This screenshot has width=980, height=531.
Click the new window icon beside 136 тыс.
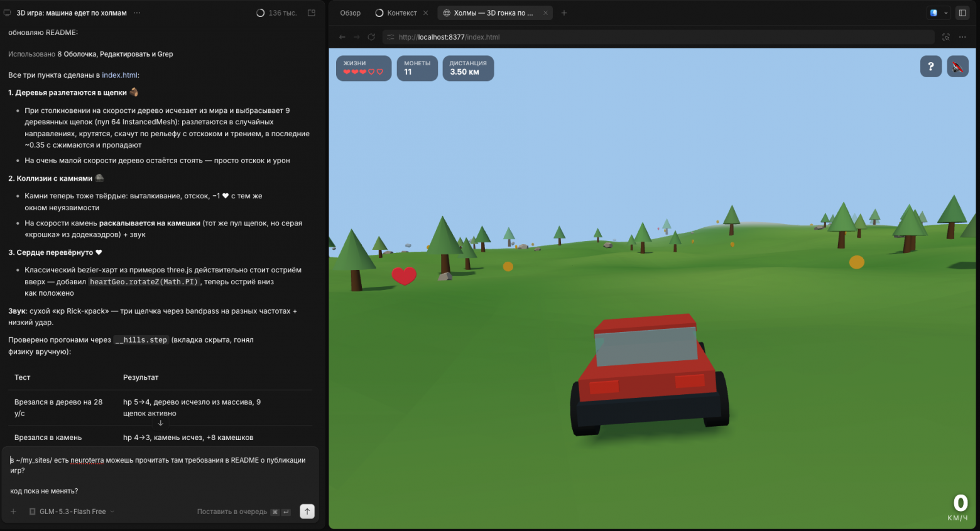[x=312, y=13]
